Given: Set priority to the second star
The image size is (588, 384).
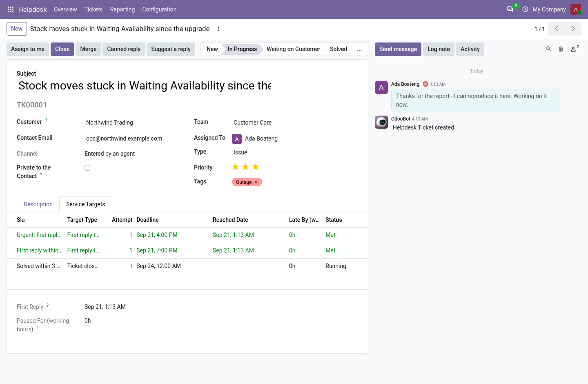Looking at the screenshot, I should [x=245, y=167].
